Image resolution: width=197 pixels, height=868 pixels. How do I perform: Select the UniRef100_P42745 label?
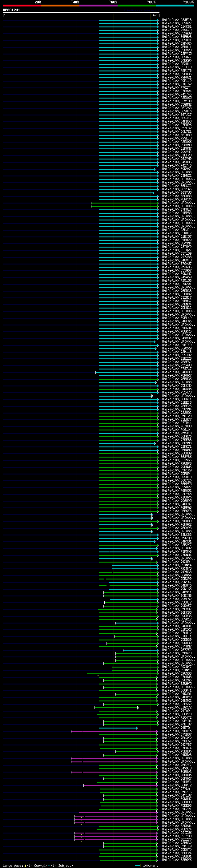[x=177, y=94]
